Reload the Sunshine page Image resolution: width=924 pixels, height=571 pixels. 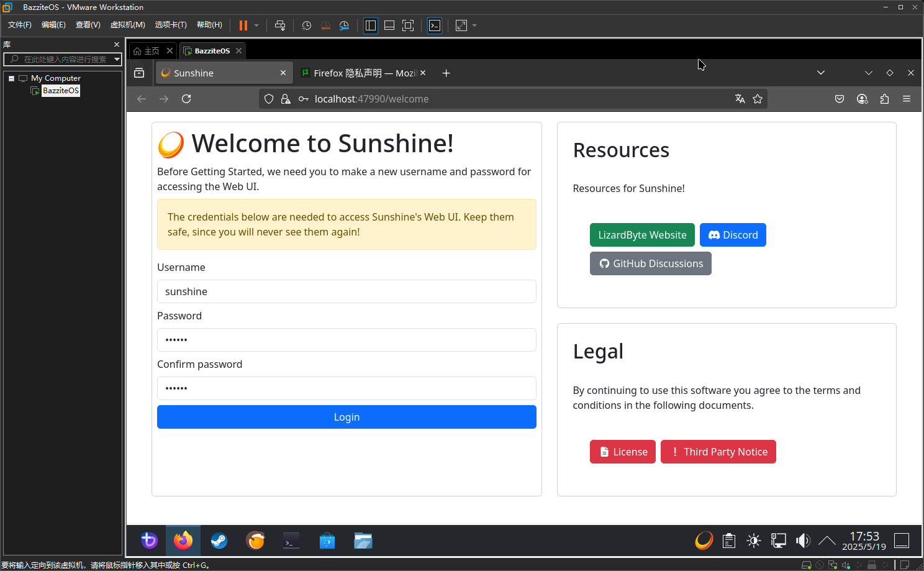186,99
